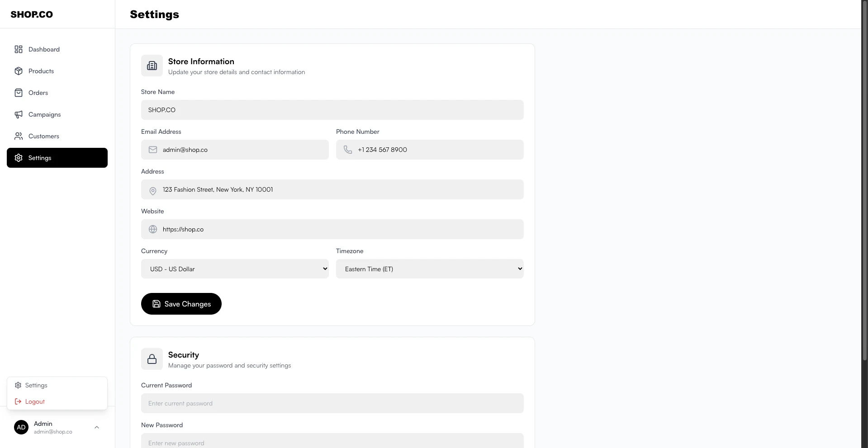Collapse the Admin account menu chevron
Viewport: 868px width, 448px height.
pos(97,427)
